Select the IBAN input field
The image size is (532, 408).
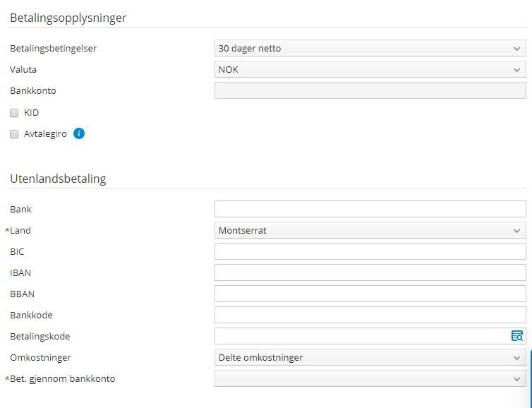click(370, 272)
